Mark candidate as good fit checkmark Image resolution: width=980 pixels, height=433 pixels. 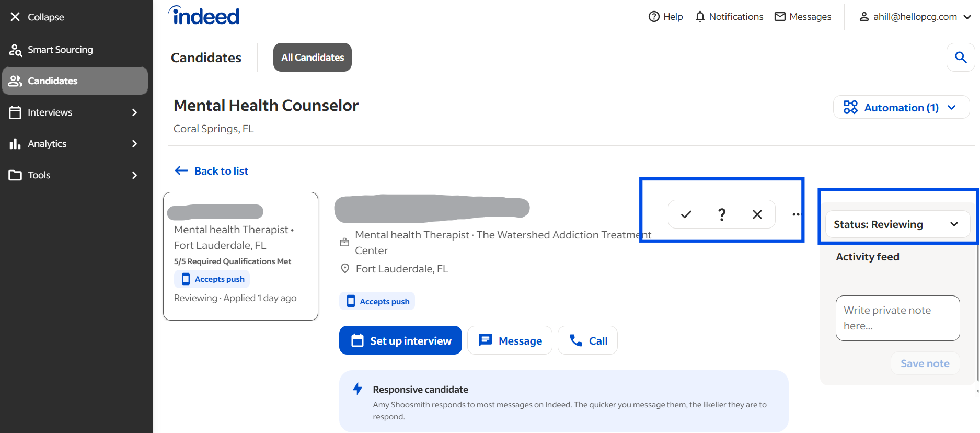[686, 214]
